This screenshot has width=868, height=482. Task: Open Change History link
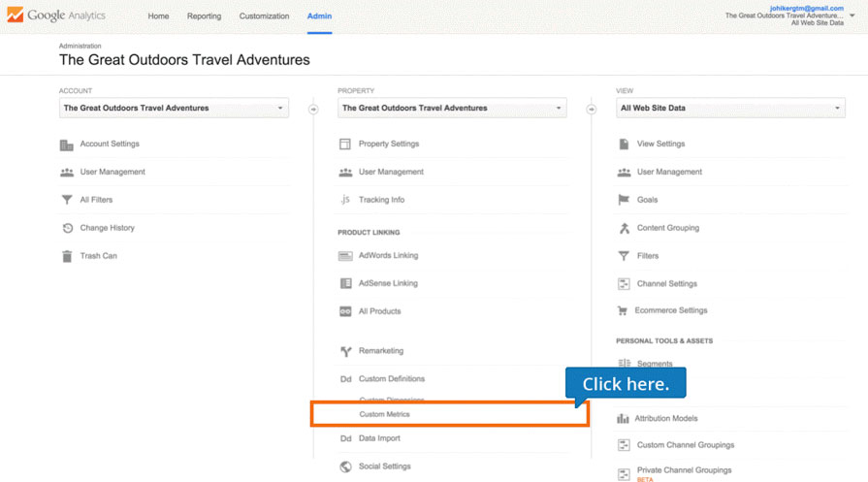(x=107, y=228)
